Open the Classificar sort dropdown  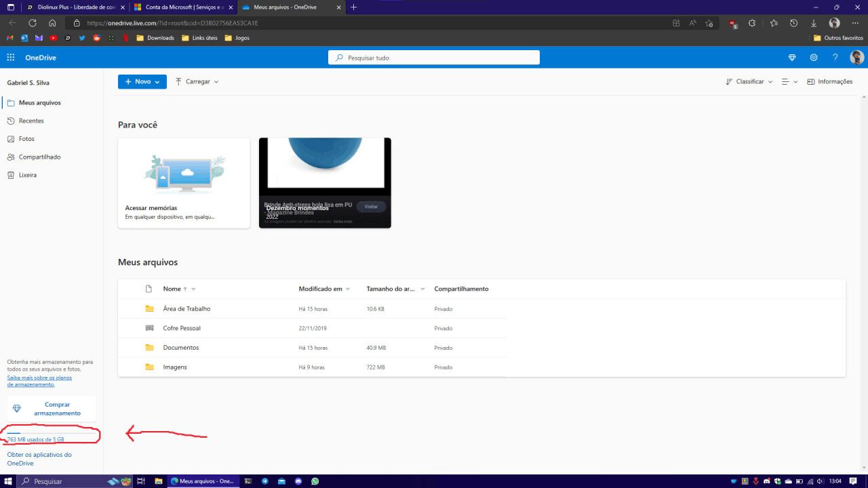click(749, 81)
